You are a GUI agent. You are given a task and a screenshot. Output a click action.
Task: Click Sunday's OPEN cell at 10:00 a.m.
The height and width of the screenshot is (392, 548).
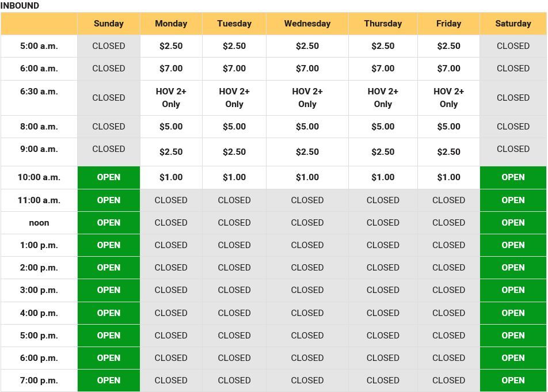[109, 177]
